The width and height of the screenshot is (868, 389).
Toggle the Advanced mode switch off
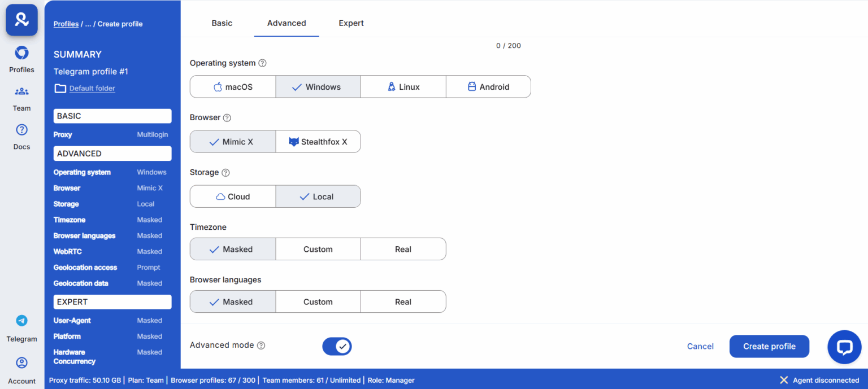[x=337, y=346]
